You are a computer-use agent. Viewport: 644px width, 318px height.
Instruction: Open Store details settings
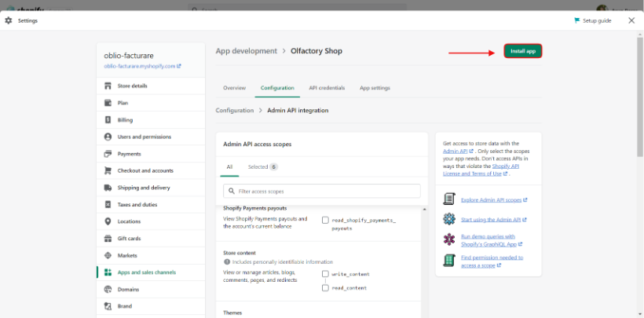coord(151,86)
